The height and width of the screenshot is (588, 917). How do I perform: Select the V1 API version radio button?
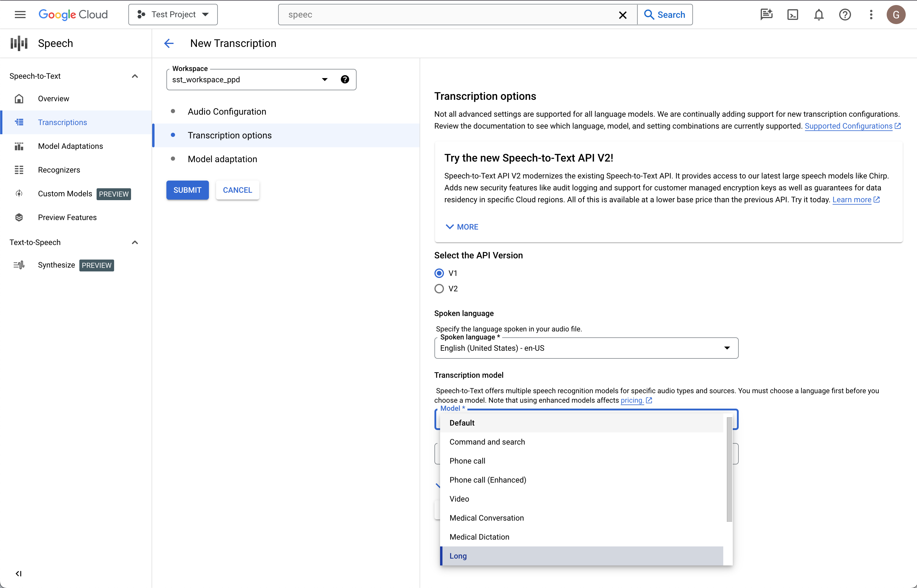pyautogui.click(x=439, y=273)
